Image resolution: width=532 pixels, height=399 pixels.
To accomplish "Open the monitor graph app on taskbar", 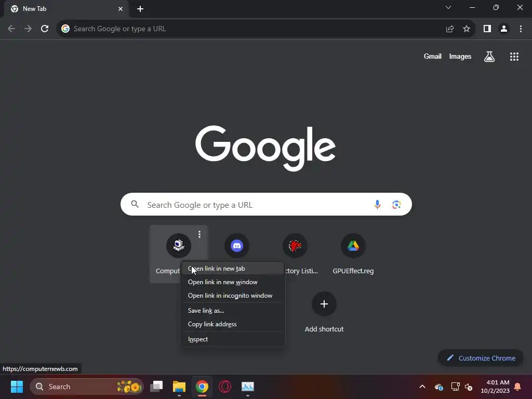I will (x=248, y=387).
